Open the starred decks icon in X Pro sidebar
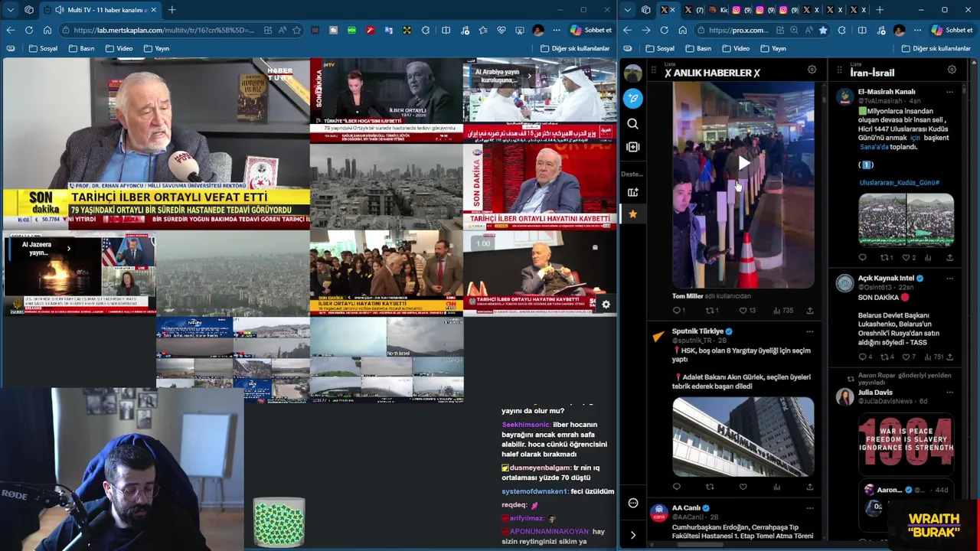The height and width of the screenshot is (551, 980). pyautogui.click(x=632, y=214)
